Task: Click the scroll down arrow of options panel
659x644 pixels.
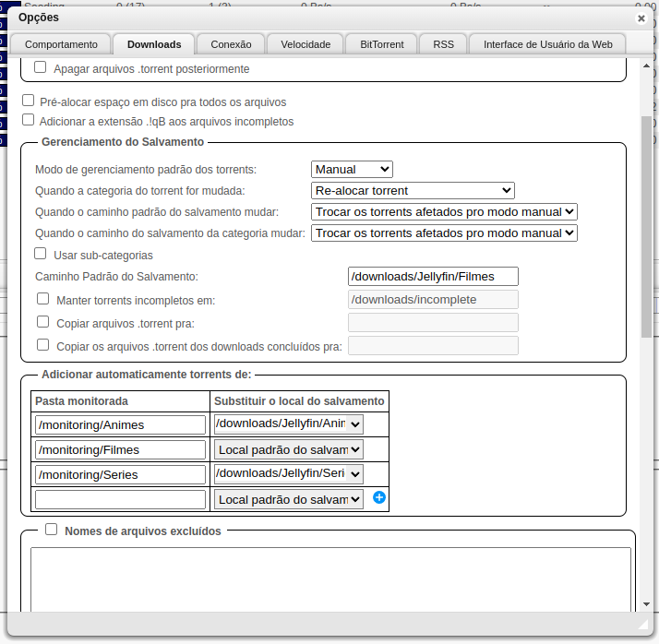Action: [x=646, y=604]
